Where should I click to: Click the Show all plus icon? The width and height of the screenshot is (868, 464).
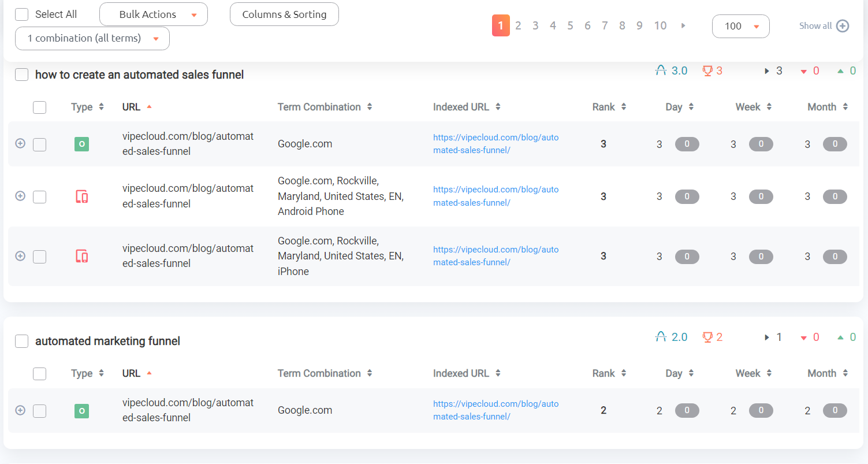(x=843, y=26)
